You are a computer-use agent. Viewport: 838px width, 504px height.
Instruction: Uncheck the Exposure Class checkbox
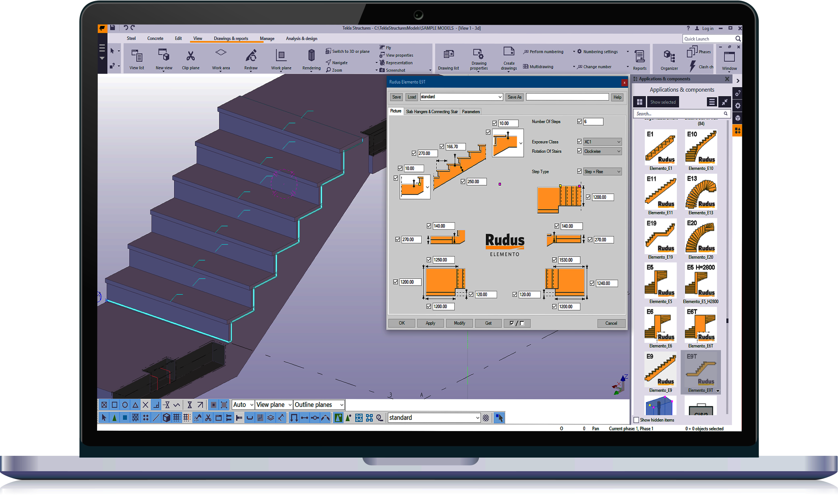579,141
